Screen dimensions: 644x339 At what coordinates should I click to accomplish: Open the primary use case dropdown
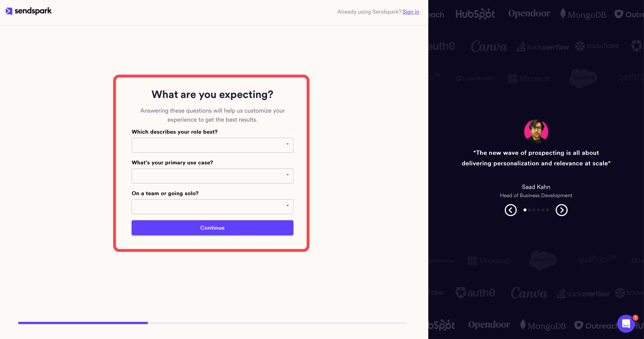coord(212,176)
